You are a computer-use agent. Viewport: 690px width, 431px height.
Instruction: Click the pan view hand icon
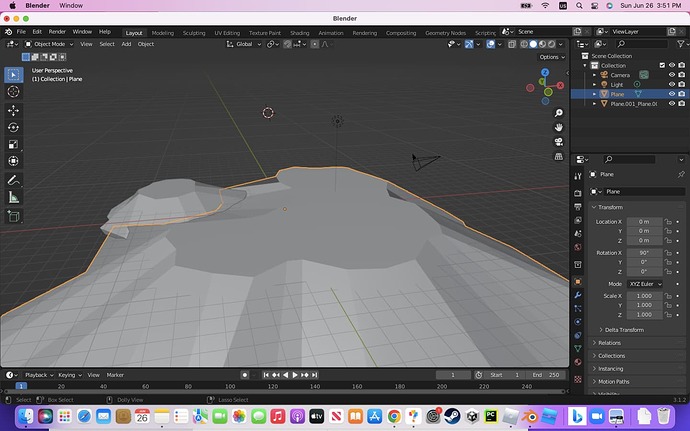(558, 127)
